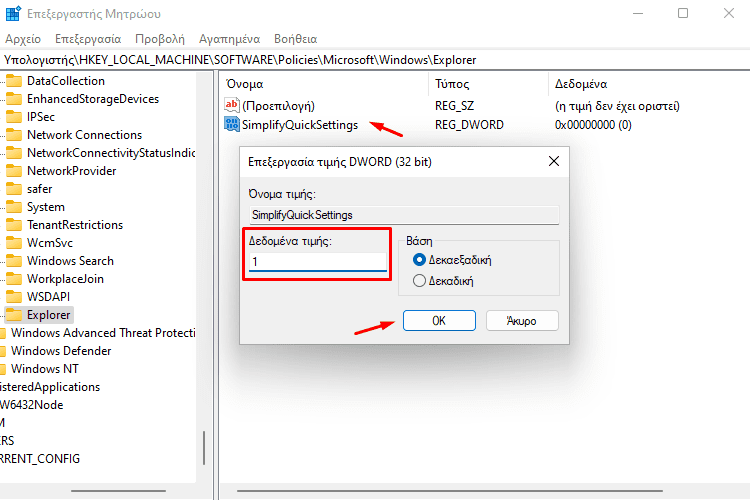Click the REG_DWORD type cell
The height and width of the screenshot is (500, 750).
469,125
